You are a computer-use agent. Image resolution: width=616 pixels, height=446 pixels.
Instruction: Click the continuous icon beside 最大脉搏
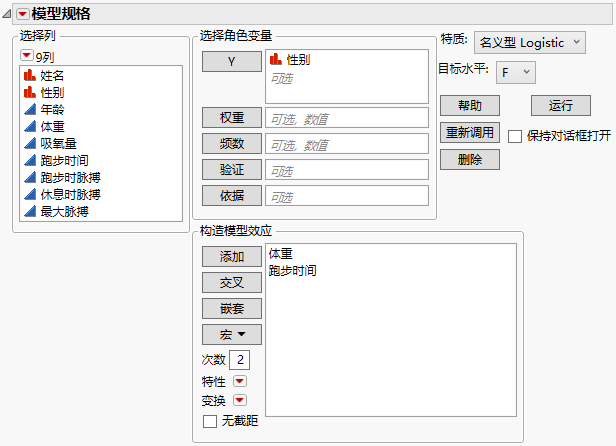pos(30,211)
